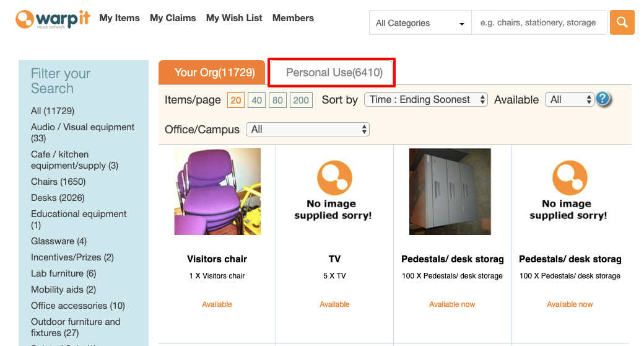Screen dimensions: 644x346
Task: Filter by Educational equipment (1)
Action: point(79,220)
